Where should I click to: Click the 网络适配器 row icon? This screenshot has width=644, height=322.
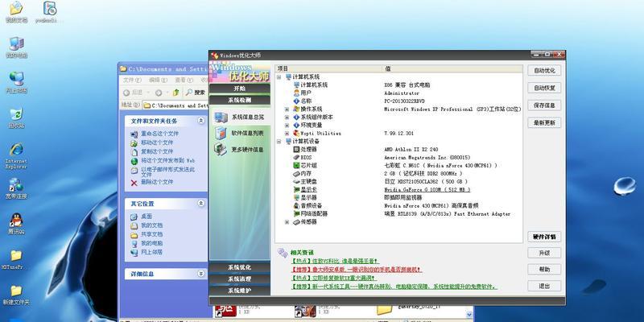click(296, 214)
